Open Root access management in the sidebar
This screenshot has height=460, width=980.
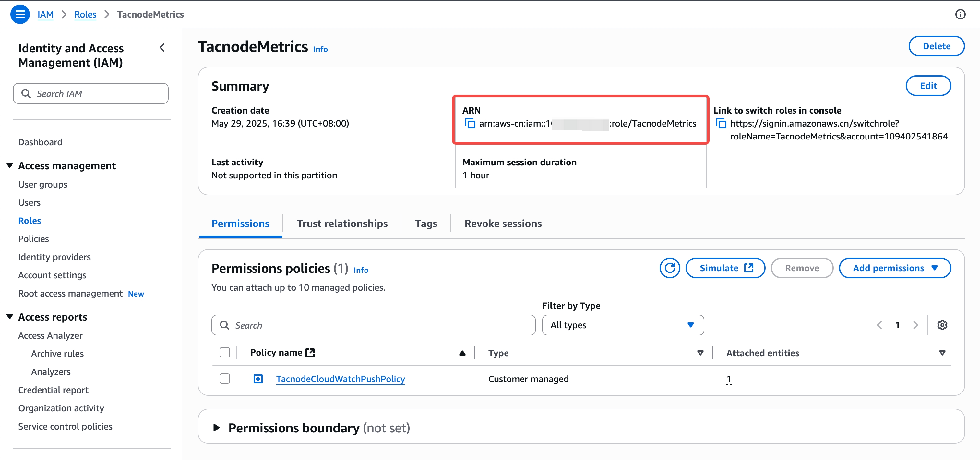click(x=70, y=293)
